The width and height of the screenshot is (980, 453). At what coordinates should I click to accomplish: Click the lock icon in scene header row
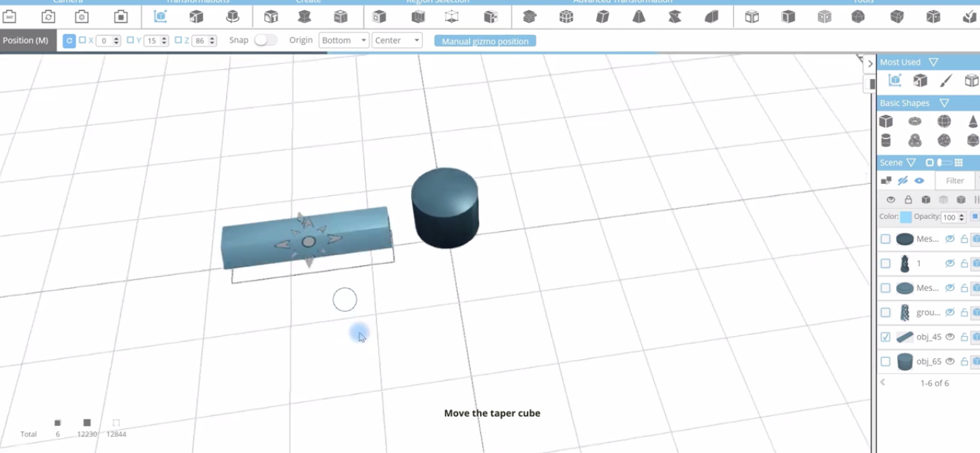tap(908, 199)
